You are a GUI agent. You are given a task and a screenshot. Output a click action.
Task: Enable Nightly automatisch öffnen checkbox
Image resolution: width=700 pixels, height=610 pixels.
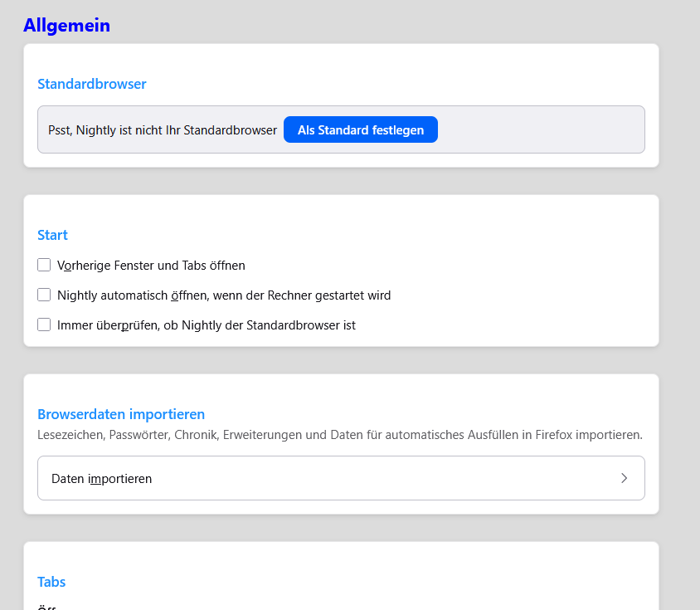click(44, 295)
